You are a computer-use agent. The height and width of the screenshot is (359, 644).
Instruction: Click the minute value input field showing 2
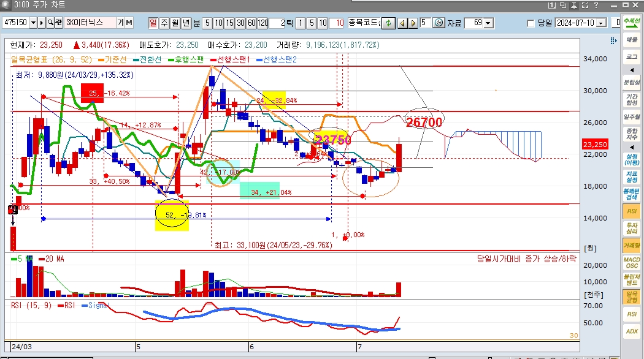(x=277, y=23)
